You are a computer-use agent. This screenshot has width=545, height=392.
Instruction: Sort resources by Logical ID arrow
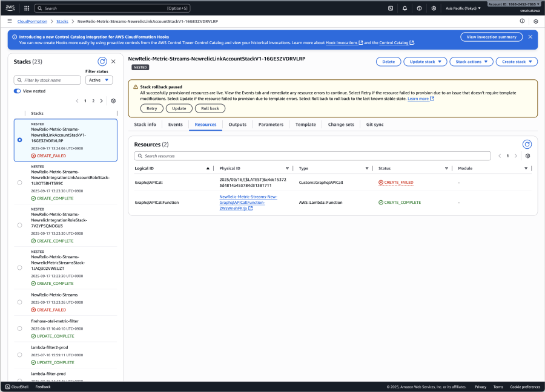(208, 168)
